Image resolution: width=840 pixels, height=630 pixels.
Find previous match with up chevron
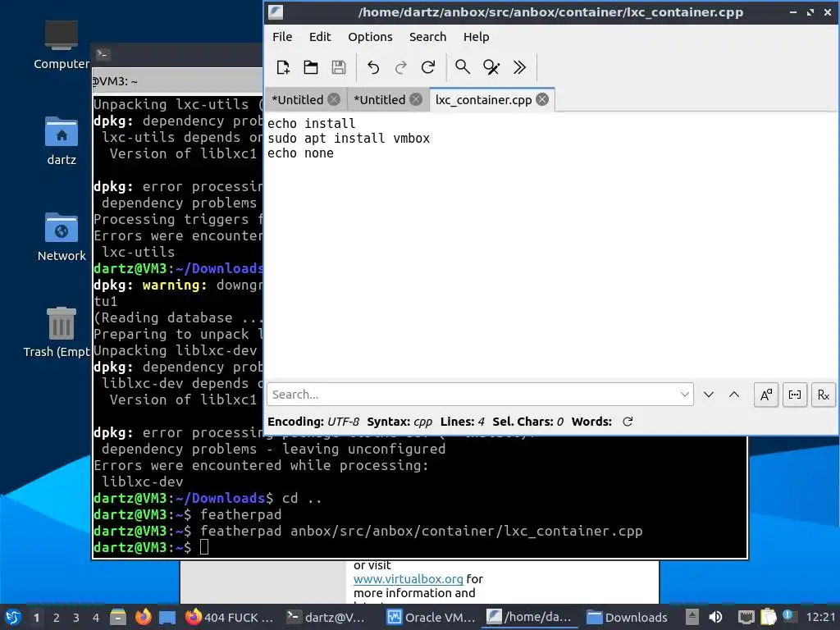tap(734, 395)
